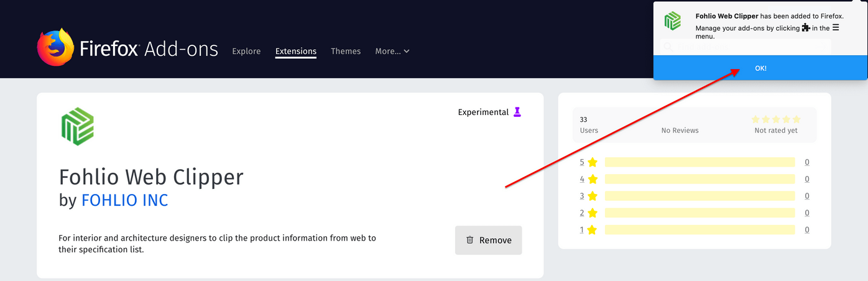
Task: Open the FOHLIO INC author link
Action: (x=125, y=200)
